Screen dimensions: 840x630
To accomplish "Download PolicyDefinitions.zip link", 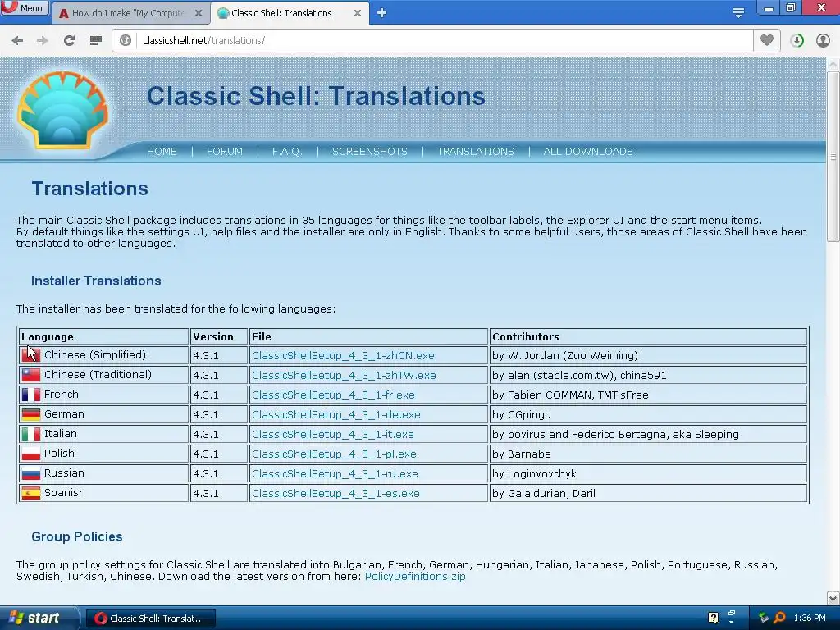I will click(x=415, y=577).
